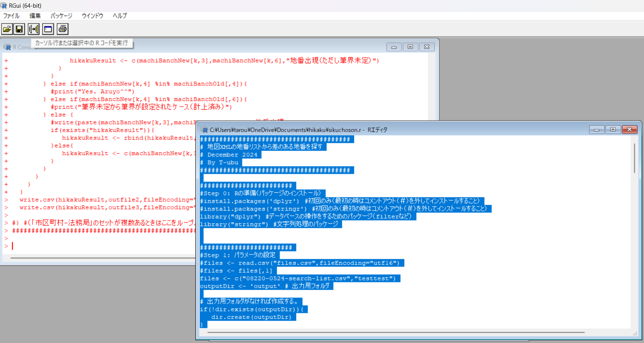Click 'dir.create(outputDir)' line in editor
Screen dimensions: 644x343
pos(251,317)
